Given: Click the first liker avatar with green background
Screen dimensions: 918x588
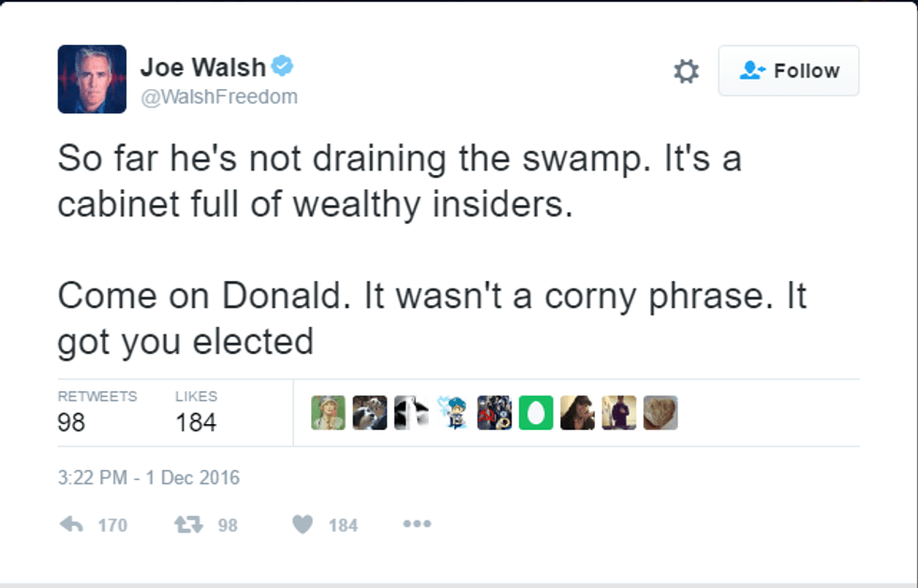Looking at the screenshot, I should tap(328, 413).
